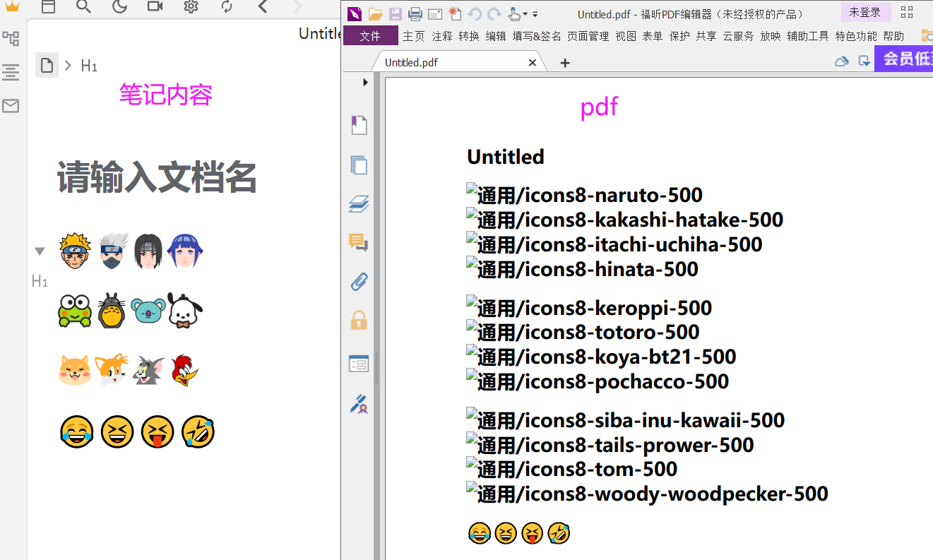This screenshot has height=560, width=933.
Task: Select the Totoro image in the note
Action: point(111,311)
